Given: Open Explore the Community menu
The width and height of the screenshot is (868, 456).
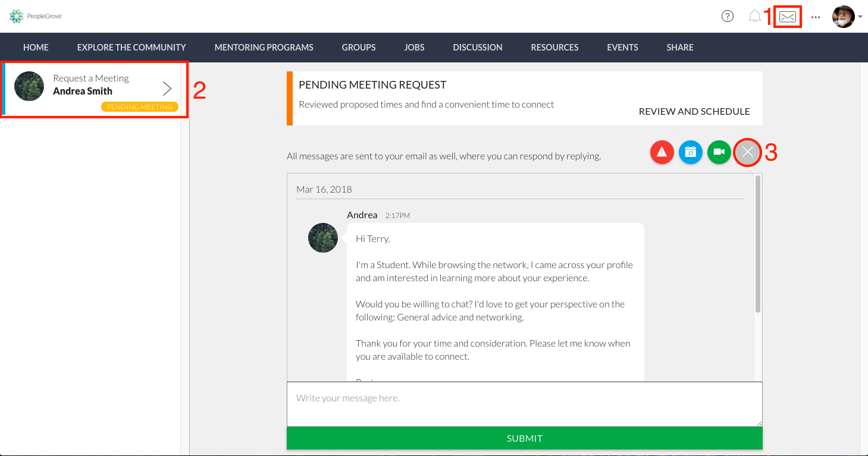Looking at the screenshot, I should (131, 47).
